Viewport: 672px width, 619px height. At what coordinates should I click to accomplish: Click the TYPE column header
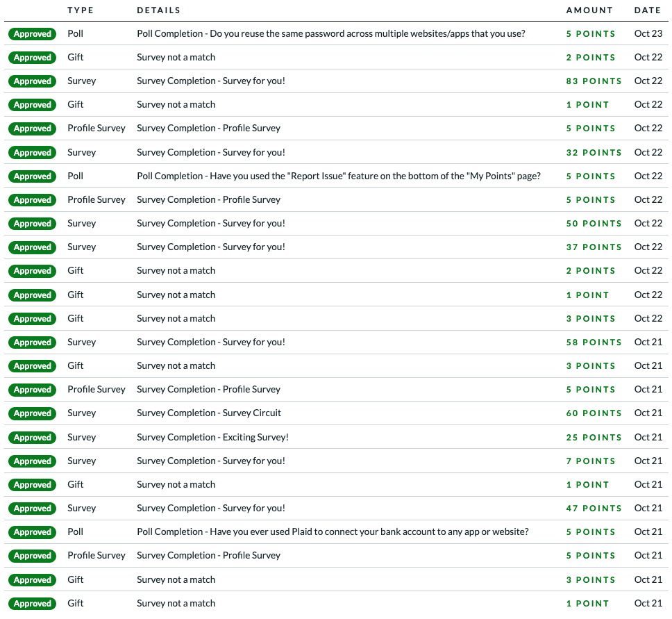coord(81,10)
